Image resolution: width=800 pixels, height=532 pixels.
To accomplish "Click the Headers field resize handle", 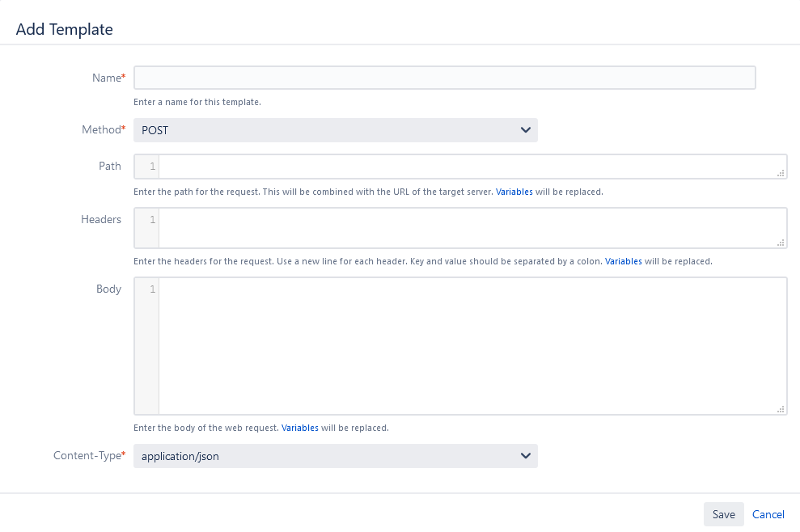I will point(781,243).
